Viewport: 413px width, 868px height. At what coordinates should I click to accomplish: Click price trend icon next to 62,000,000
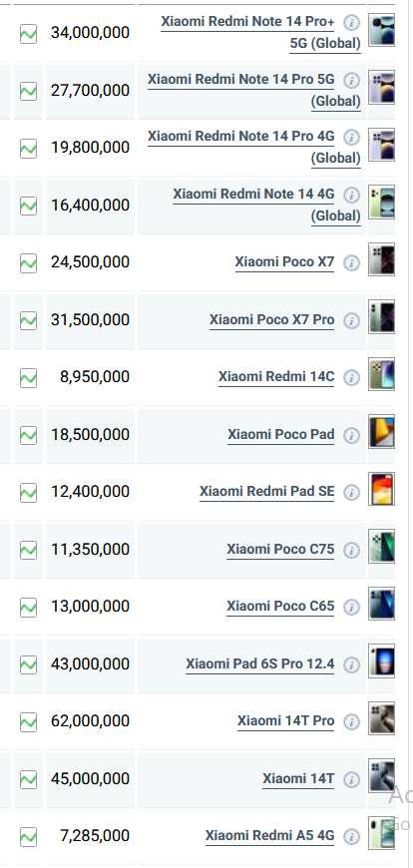(28, 722)
